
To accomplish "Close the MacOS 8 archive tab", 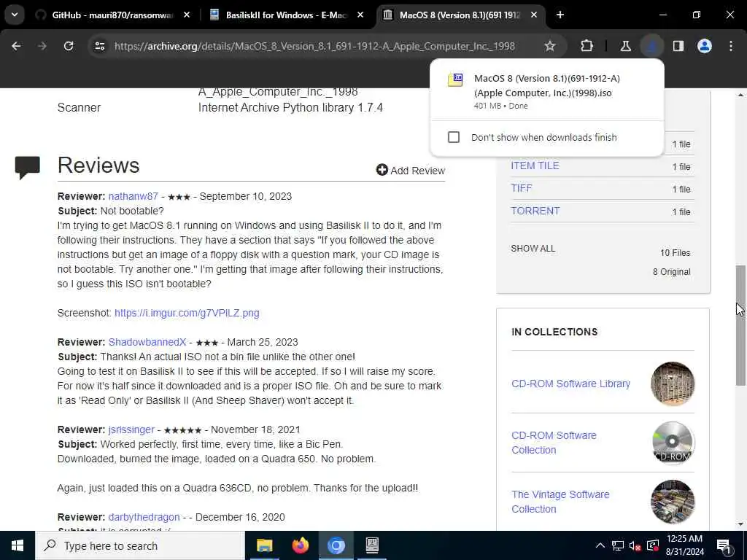I will [534, 15].
